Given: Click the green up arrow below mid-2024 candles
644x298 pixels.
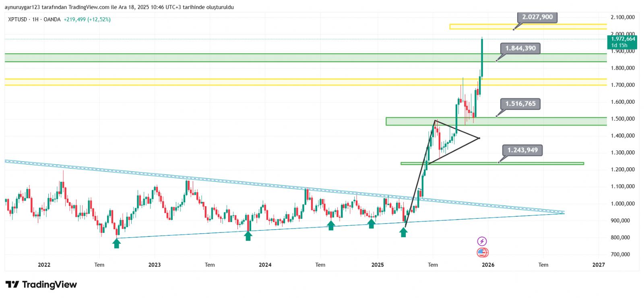Looking at the screenshot, I should point(330,225).
